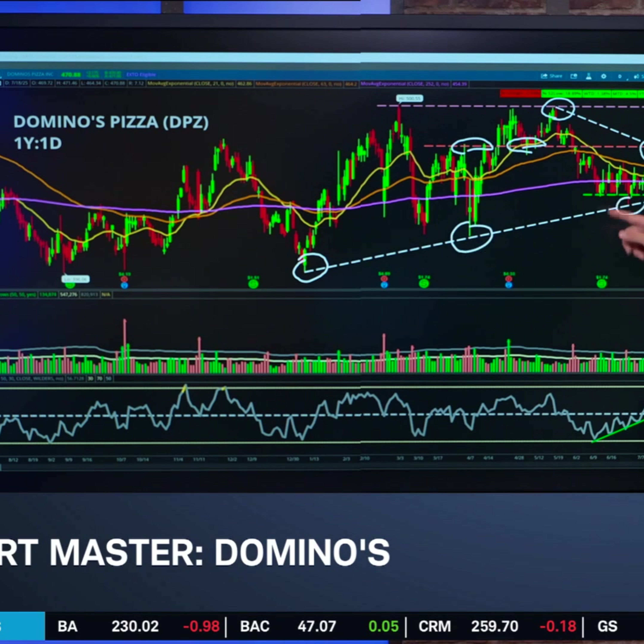Click the blue bulb icon under $4.19
The height and width of the screenshot is (644, 644).
tap(124, 285)
